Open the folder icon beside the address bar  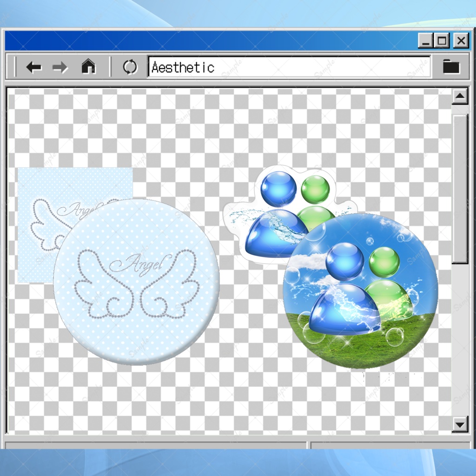(451, 66)
